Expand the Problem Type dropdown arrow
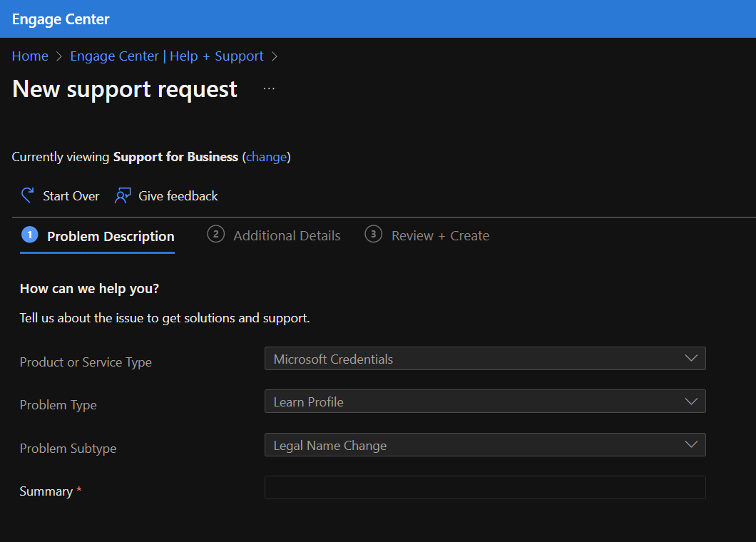Viewport: 756px width, 542px height. [x=691, y=402]
